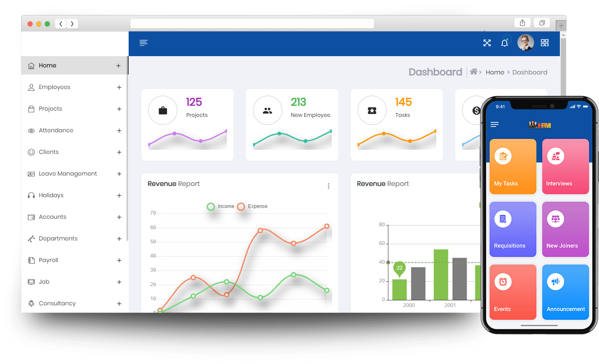
Task: Tap the My Tasks tile on phone
Action: pyautogui.click(x=513, y=166)
